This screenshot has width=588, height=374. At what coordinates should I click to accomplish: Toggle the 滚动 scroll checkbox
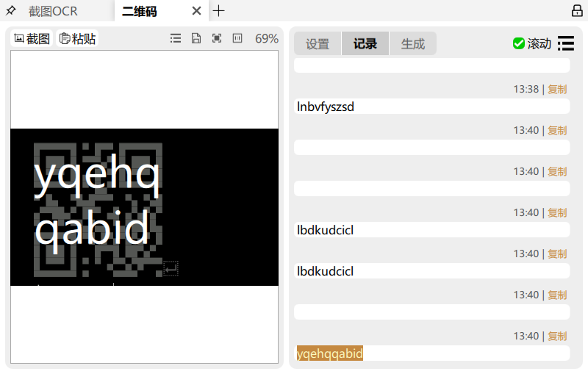[519, 43]
